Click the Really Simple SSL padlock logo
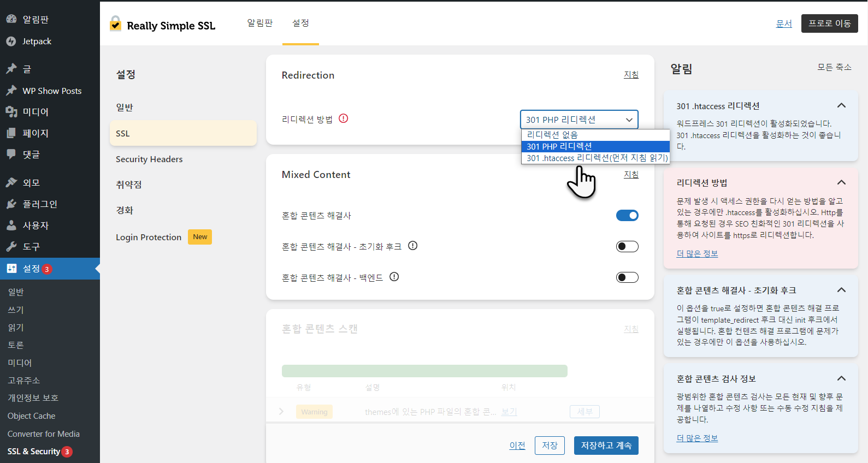Viewport: 868px width, 463px height. 115,24
